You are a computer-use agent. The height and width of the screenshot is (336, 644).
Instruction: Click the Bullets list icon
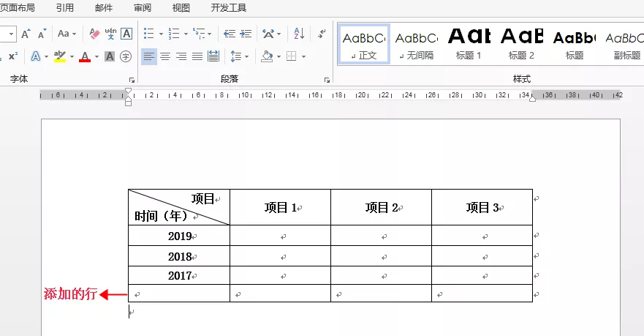pos(148,34)
